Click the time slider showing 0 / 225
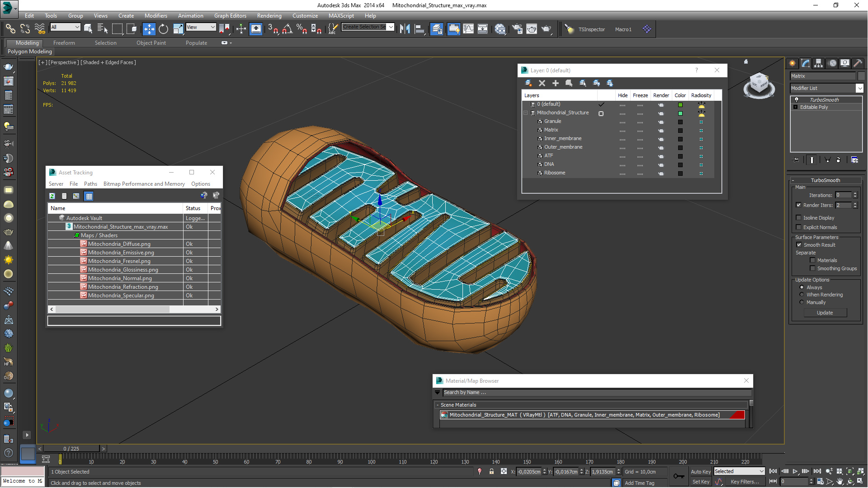Screen dimensions: 868x488 [71, 449]
